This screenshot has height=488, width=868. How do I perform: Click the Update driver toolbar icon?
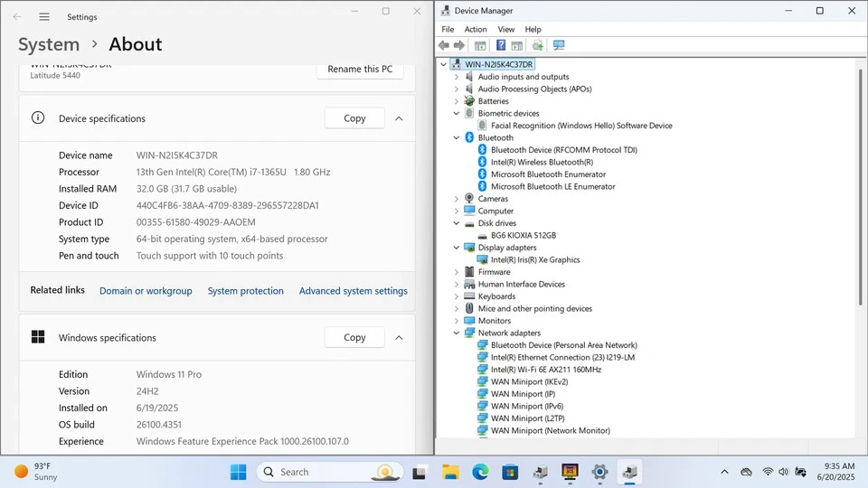pyautogui.click(x=537, y=45)
